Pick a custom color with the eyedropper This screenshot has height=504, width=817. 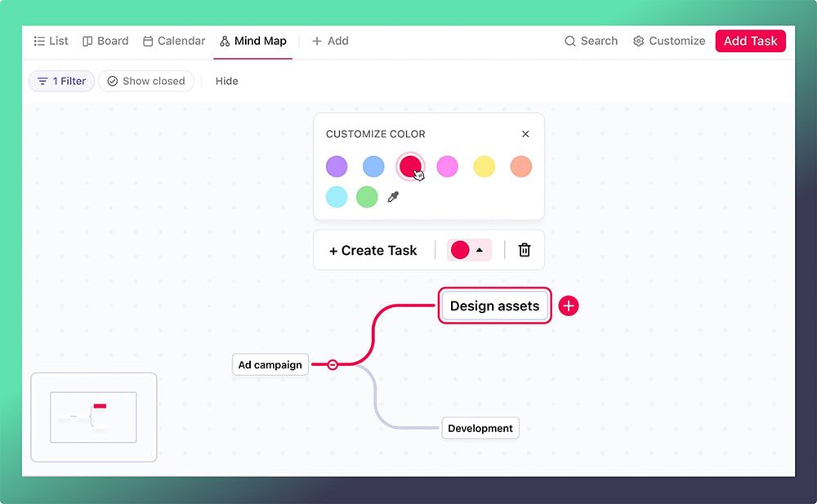393,197
